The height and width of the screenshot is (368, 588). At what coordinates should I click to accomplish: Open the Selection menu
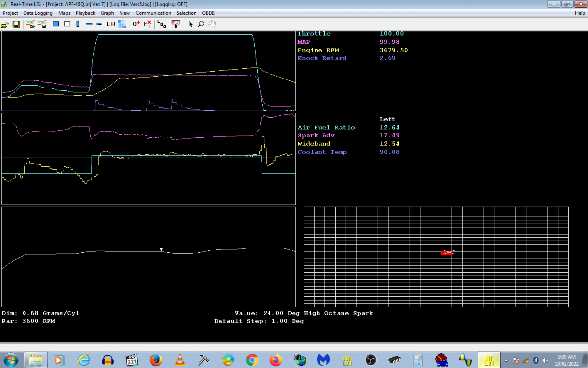[186, 13]
